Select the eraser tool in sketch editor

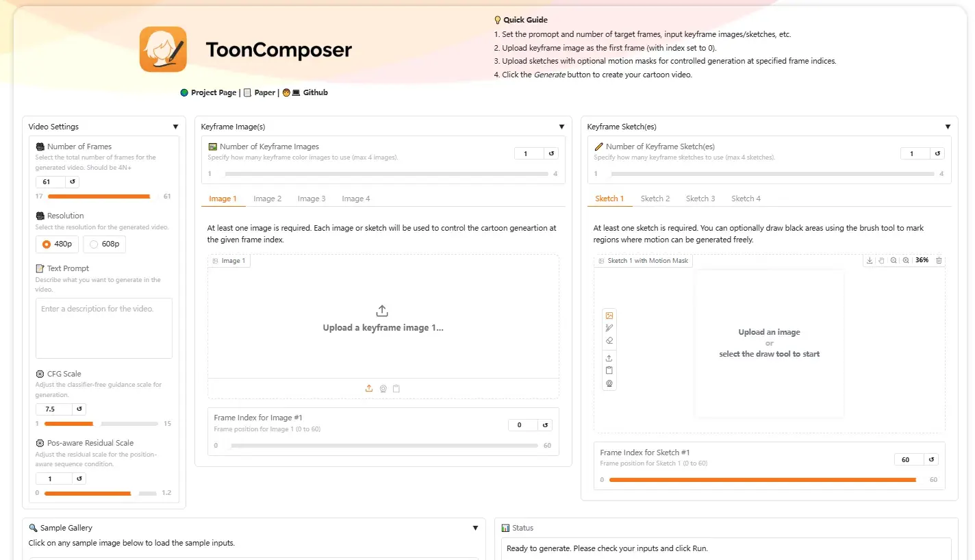click(x=609, y=340)
